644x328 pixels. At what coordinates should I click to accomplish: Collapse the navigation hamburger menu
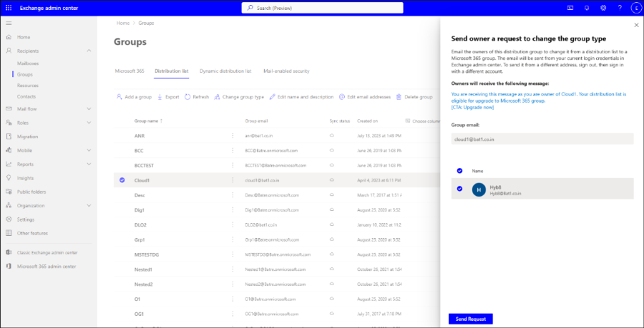(x=9, y=24)
